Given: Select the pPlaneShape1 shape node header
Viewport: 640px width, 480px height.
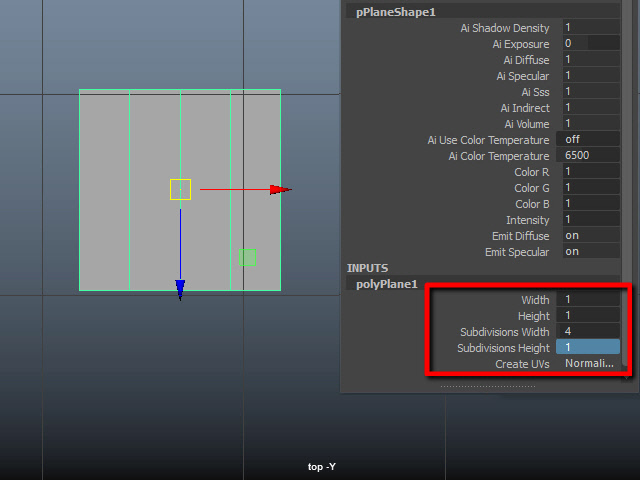Looking at the screenshot, I should coord(396,12).
